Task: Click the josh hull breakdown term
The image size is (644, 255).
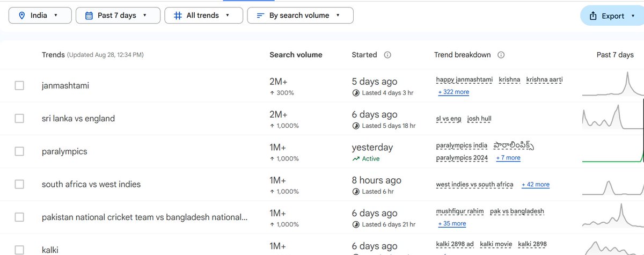Action: click(479, 119)
